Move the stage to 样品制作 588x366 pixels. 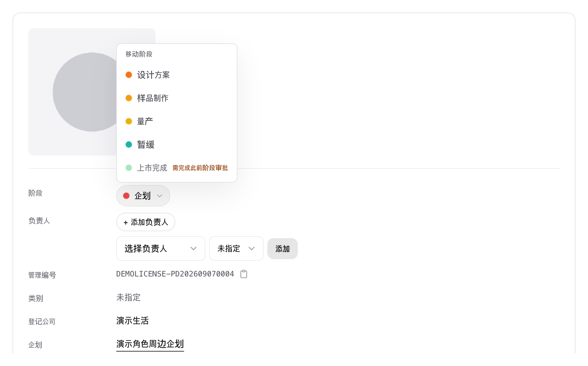click(x=177, y=98)
